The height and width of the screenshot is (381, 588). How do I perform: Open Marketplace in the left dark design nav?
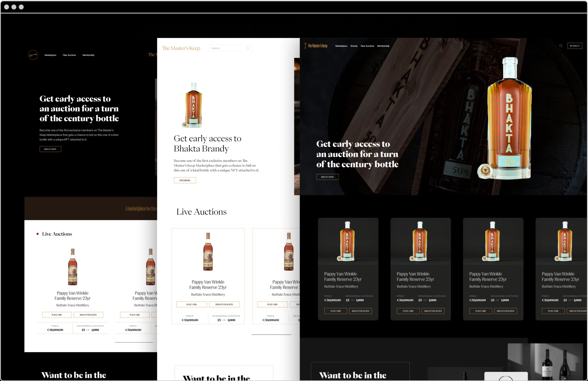(x=50, y=55)
